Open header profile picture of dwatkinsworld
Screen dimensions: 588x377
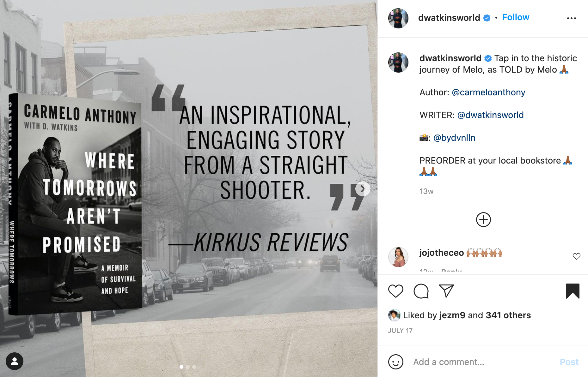(398, 18)
